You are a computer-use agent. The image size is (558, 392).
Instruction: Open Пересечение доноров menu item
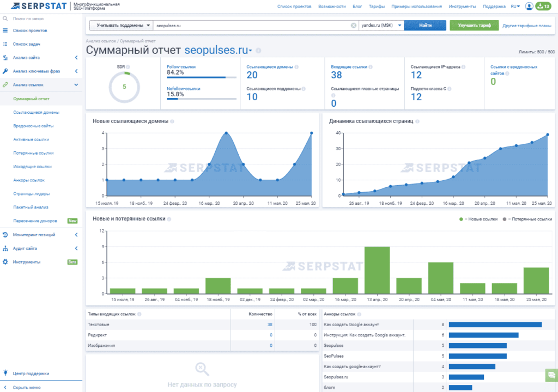tap(35, 221)
